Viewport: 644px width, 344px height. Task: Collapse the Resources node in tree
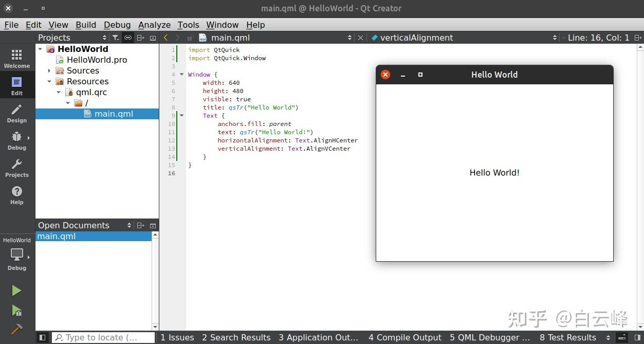click(x=49, y=82)
